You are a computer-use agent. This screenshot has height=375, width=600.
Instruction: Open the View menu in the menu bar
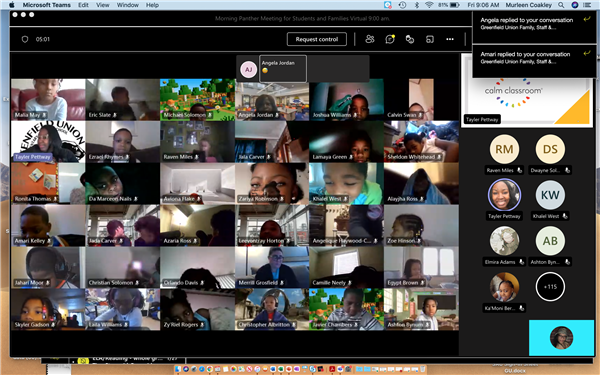103,5
